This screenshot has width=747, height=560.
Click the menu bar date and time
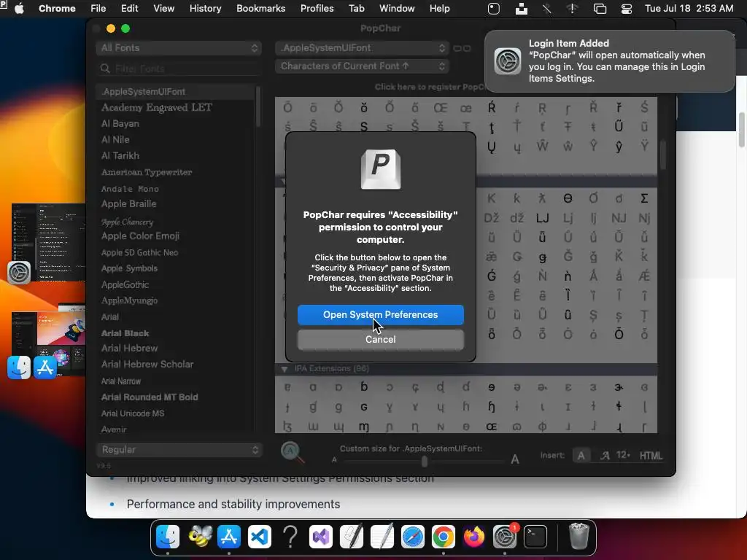pyautogui.click(x=689, y=9)
